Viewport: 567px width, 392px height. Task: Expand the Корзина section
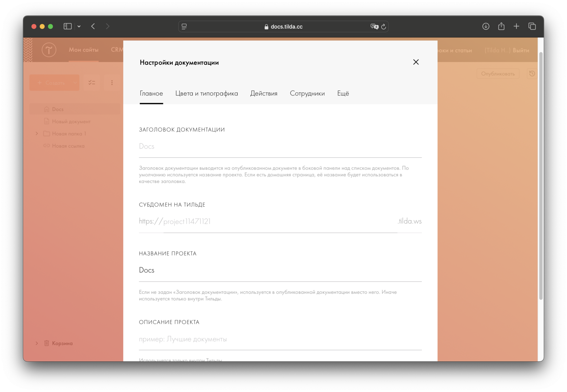click(x=37, y=343)
